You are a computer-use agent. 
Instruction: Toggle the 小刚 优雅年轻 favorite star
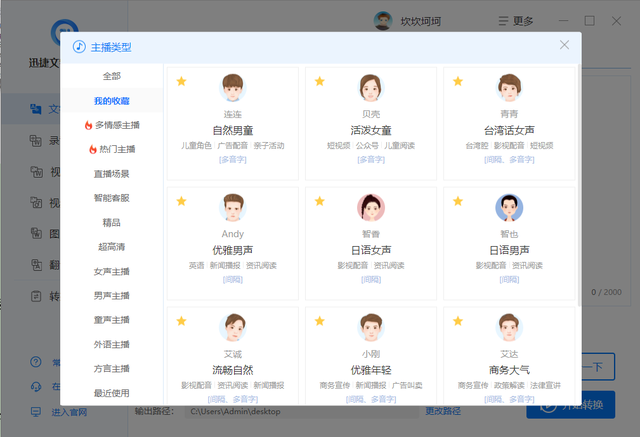click(x=320, y=321)
